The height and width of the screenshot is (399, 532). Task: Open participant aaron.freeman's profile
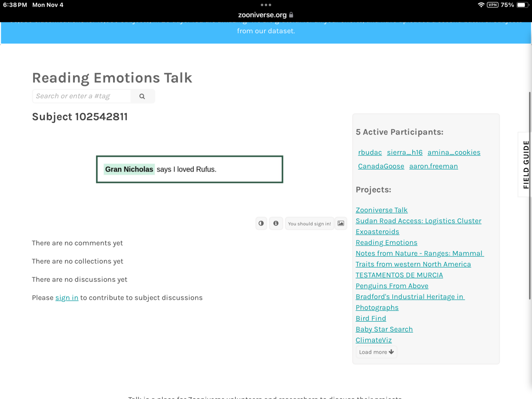tap(433, 166)
